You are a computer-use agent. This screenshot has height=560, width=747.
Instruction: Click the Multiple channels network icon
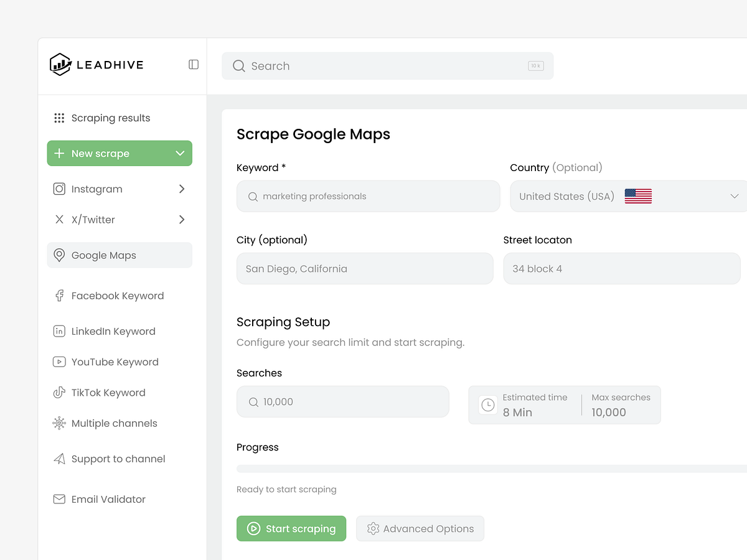[x=59, y=423]
